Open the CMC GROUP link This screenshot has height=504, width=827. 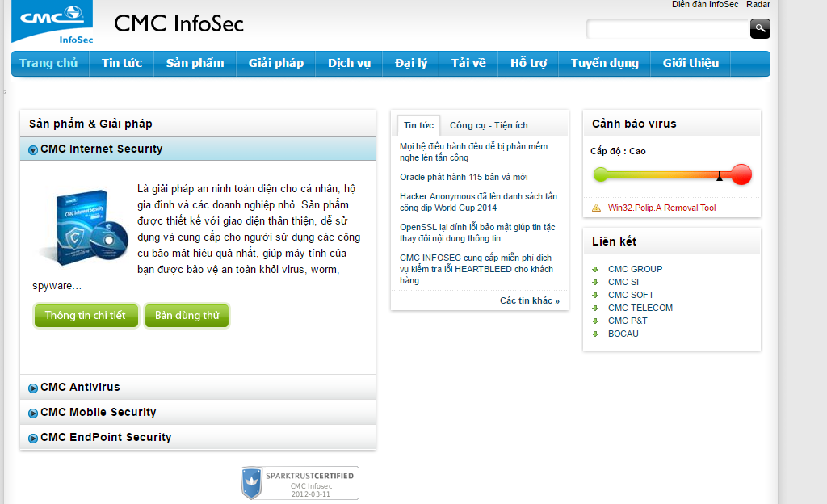click(x=635, y=269)
